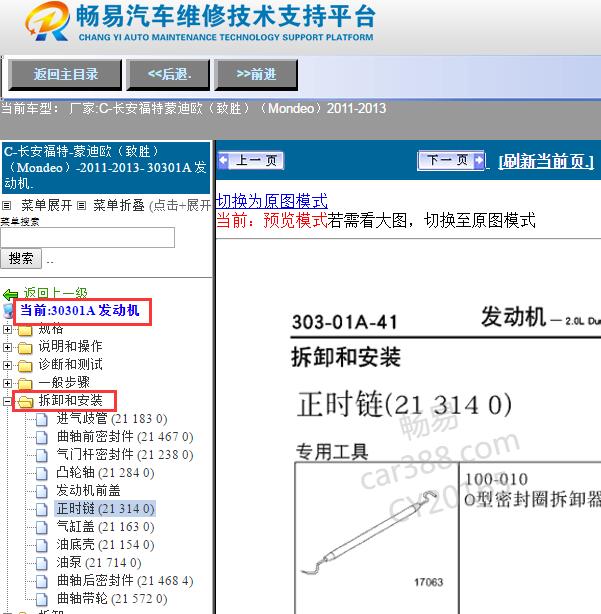The height and width of the screenshot is (614, 601).
Task: Open 油泵 (21 714 0) document
Action: tap(99, 562)
